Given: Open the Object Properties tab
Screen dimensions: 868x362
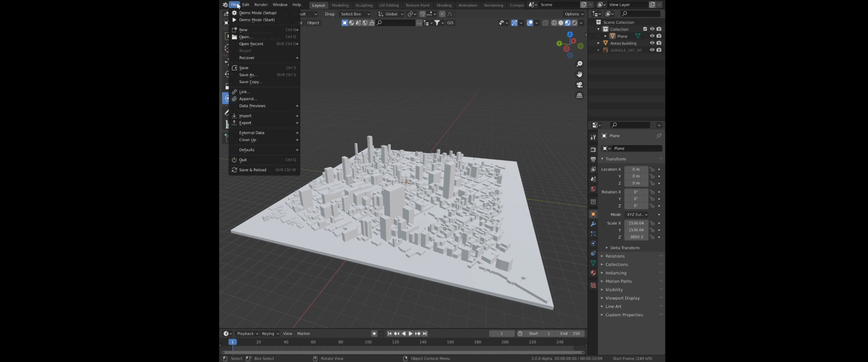Looking at the screenshot, I should tap(593, 214).
